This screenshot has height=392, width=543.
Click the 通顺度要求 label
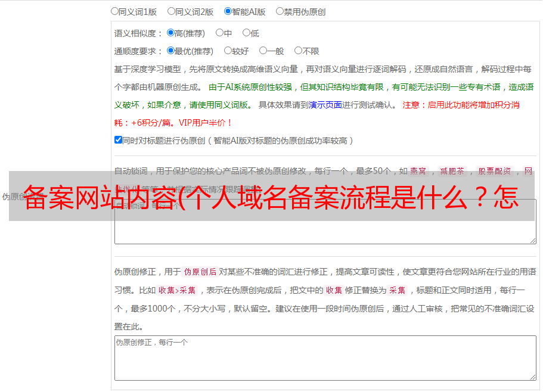point(138,51)
